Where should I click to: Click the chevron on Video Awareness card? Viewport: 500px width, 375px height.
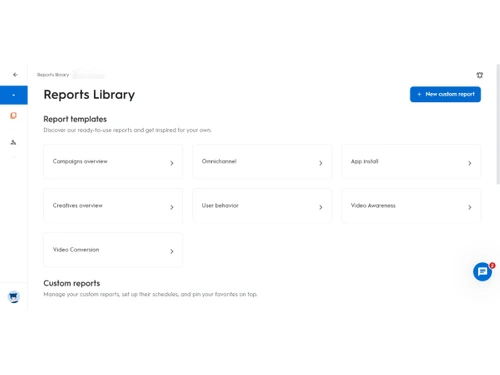470,207
